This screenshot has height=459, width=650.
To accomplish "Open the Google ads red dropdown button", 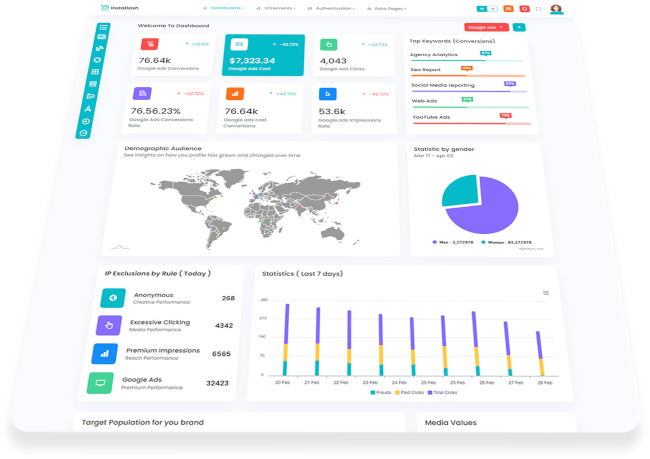I will [486, 27].
